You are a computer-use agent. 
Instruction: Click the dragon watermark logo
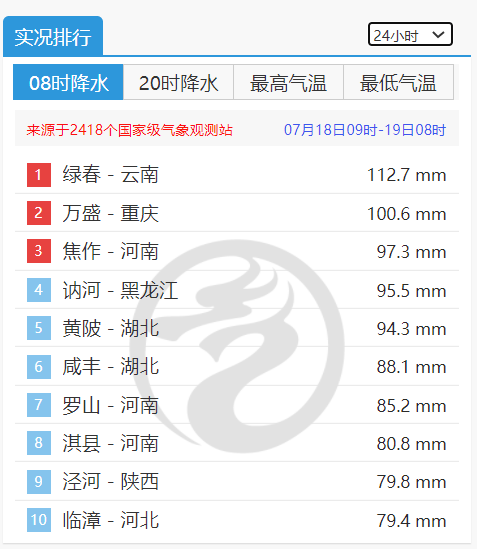tap(237, 346)
